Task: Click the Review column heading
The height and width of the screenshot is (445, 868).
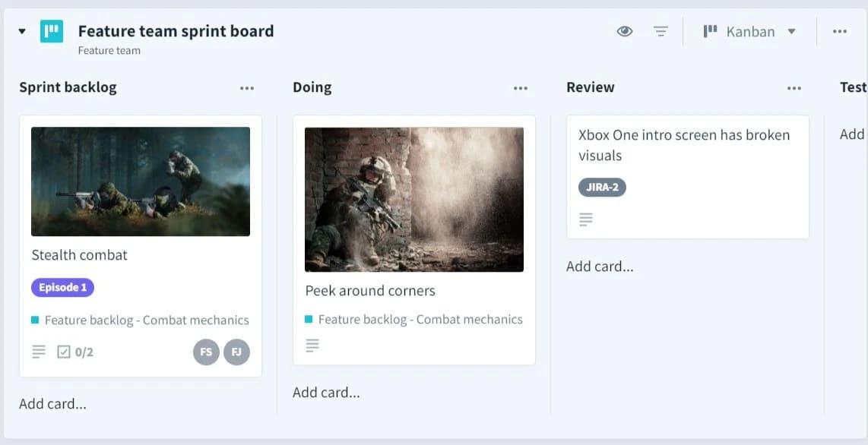Action: [x=590, y=87]
